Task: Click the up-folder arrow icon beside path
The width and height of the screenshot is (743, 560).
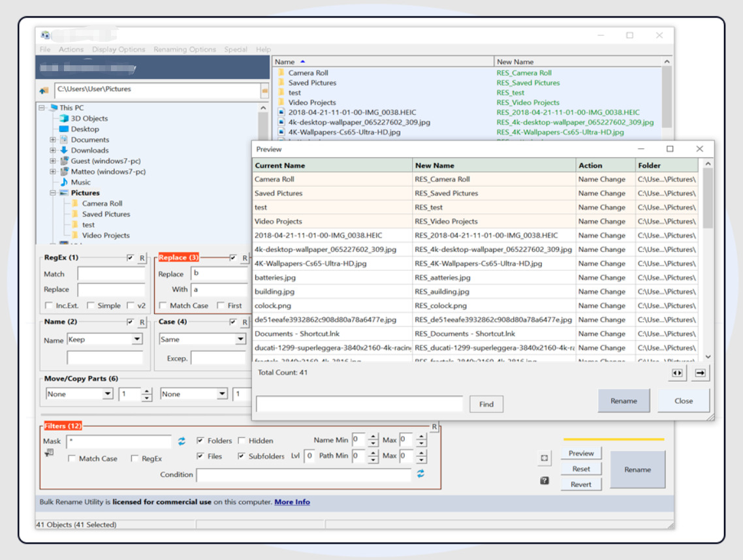Action: tap(44, 90)
